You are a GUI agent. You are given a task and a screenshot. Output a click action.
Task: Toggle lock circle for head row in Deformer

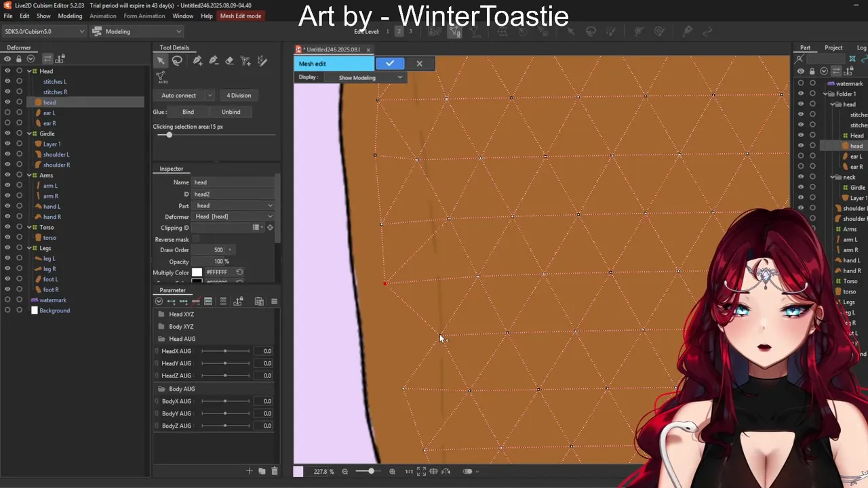click(x=19, y=102)
